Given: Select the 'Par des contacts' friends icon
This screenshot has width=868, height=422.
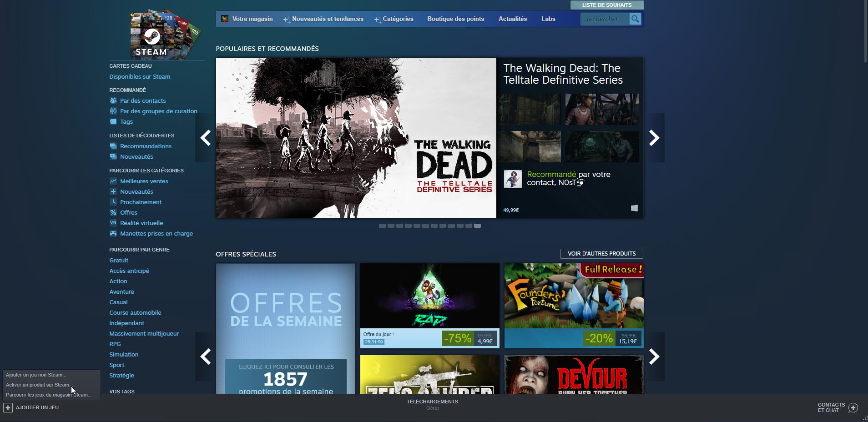Looking at the screenshot, I should click(113, 100).
